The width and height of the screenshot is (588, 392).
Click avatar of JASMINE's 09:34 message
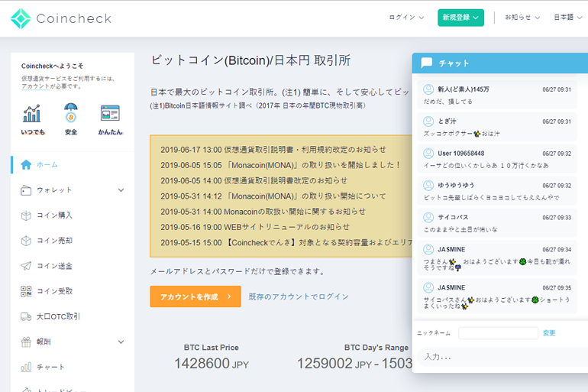click(428, 249)
